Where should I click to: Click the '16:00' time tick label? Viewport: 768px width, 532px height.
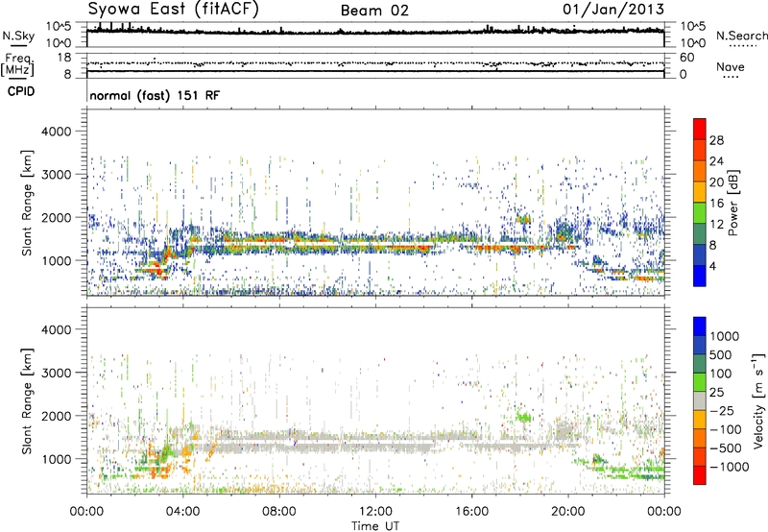tap(471, 512)
